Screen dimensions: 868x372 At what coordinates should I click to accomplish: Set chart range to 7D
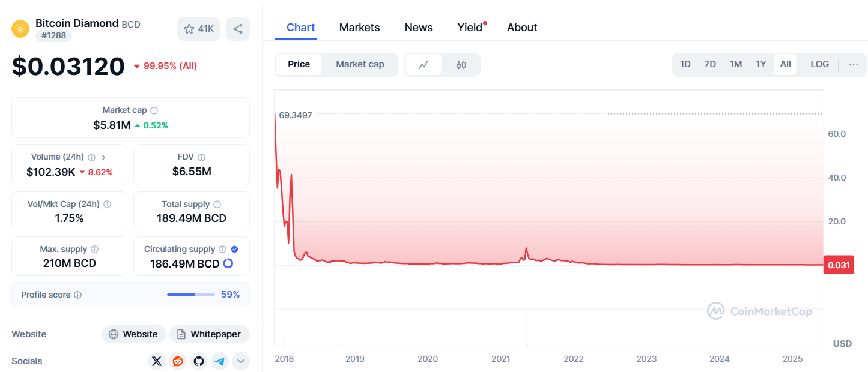(x=710, y=64)
